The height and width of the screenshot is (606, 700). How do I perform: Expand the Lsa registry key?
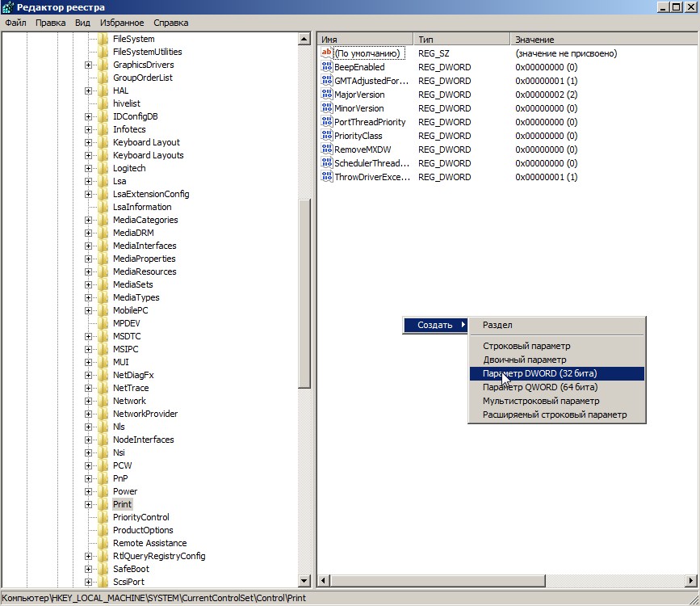click(88, 181)
